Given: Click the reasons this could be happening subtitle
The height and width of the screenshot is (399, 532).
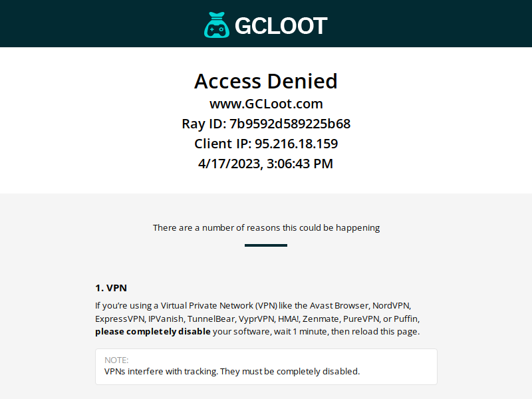Looking at the screenshot, I should point(266,227).
